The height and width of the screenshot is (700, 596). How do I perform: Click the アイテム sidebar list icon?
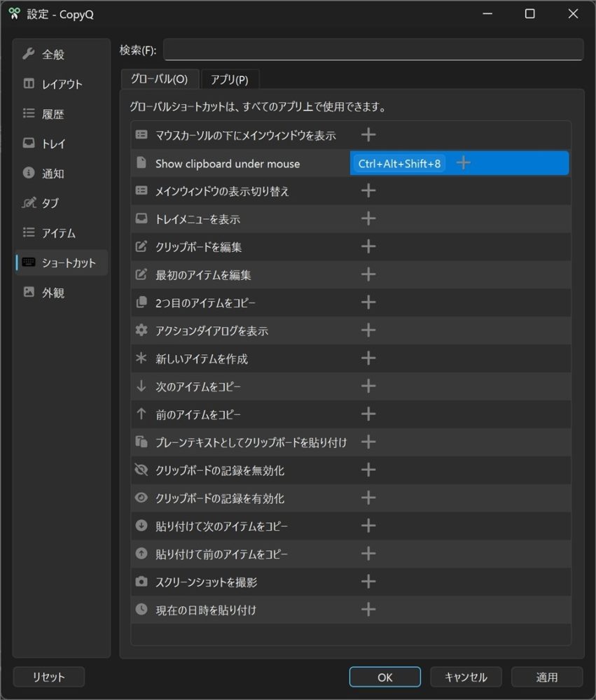click(x=29, y=232)
